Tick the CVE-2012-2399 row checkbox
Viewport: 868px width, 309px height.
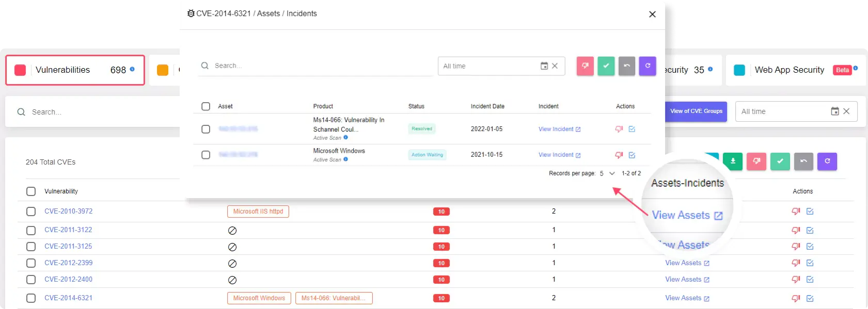click(31, 263)
